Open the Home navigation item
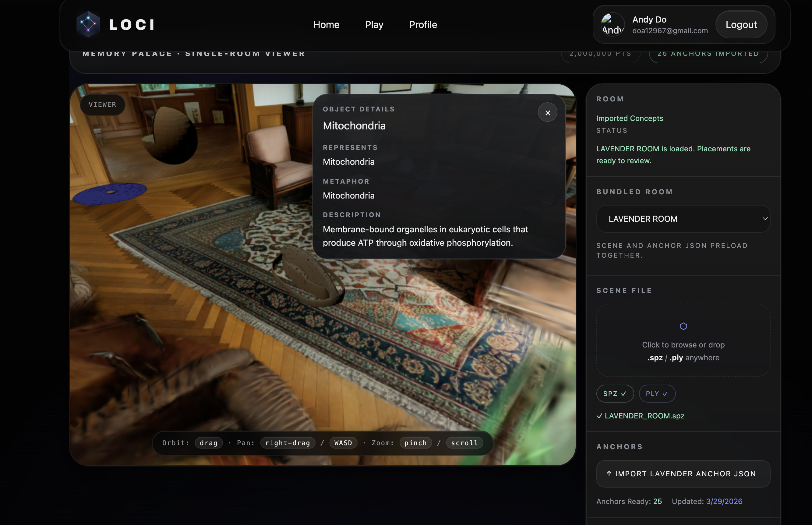This screenshot has width=812, height=525. [x=326, y=25]
